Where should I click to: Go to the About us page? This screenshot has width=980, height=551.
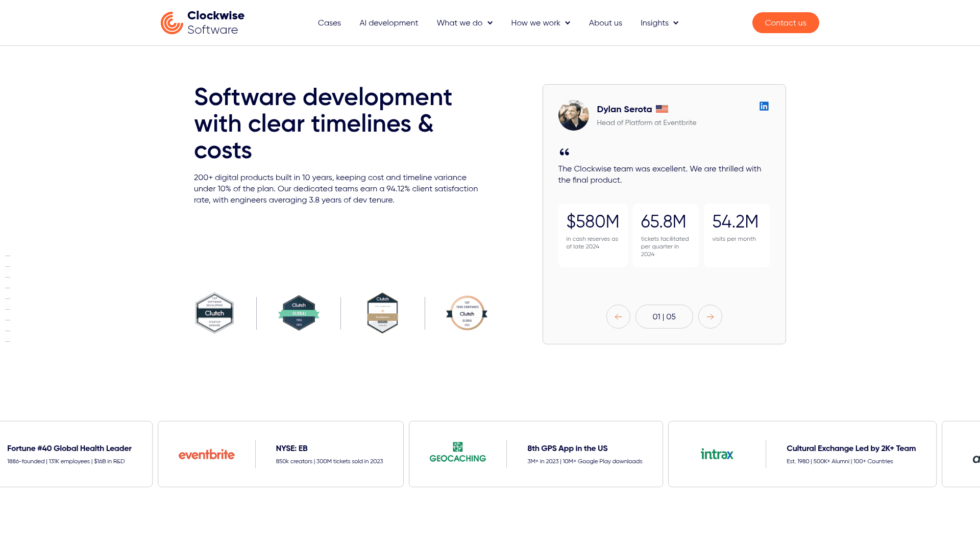coord(605,22)
